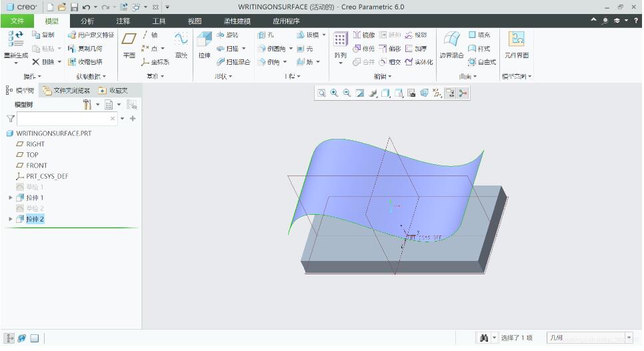Image resolution: width=644 pixels, height=351 pixels.
Task: Toggle spin center display in graphics toolbar
Action: (463, 93)
